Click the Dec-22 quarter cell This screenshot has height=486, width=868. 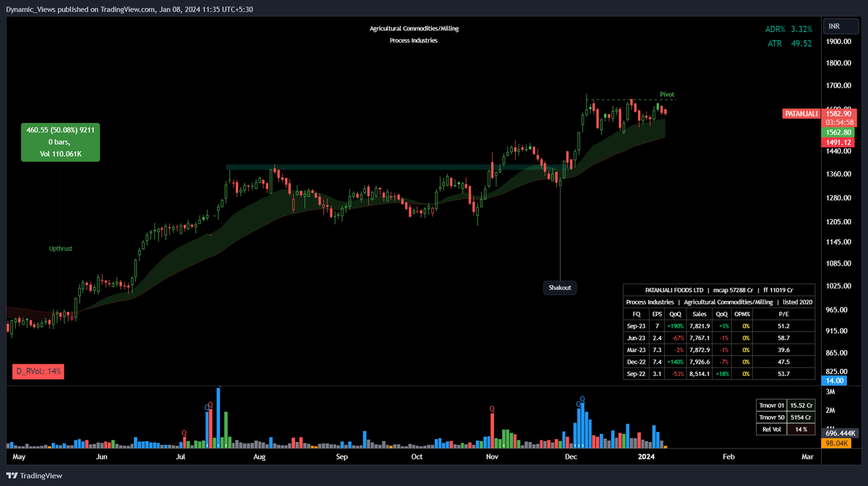tap(637, 362)
